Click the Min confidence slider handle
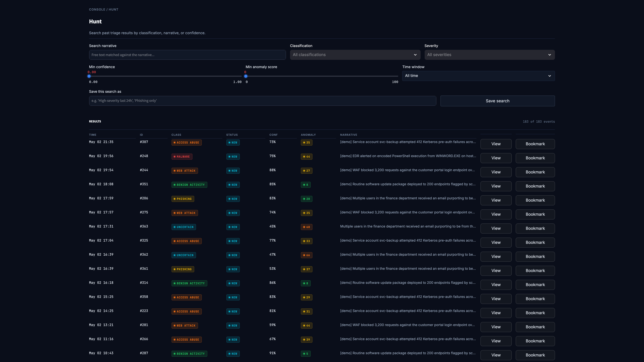Screen dimensions: 644x362 (89, 76)
